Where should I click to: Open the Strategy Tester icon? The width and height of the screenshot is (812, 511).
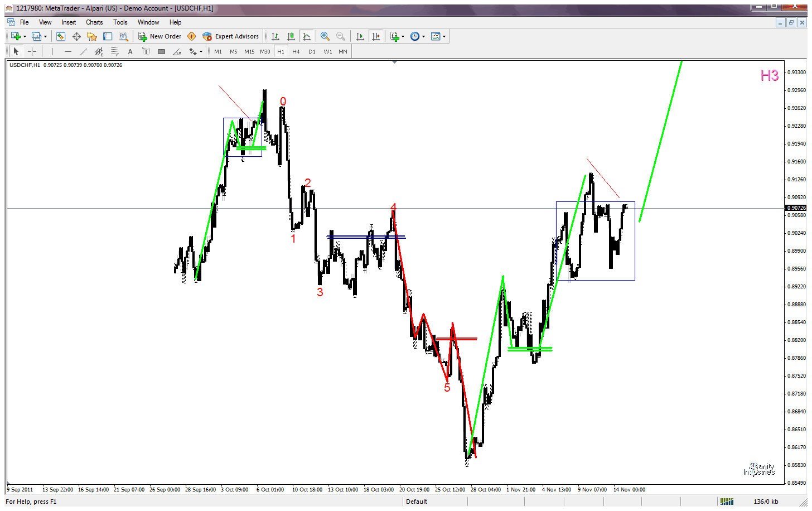123,36
